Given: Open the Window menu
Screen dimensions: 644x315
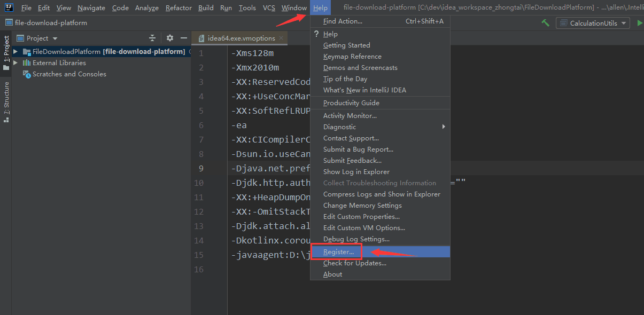Looking at the screenshot, I should click(x=294, y=8).
